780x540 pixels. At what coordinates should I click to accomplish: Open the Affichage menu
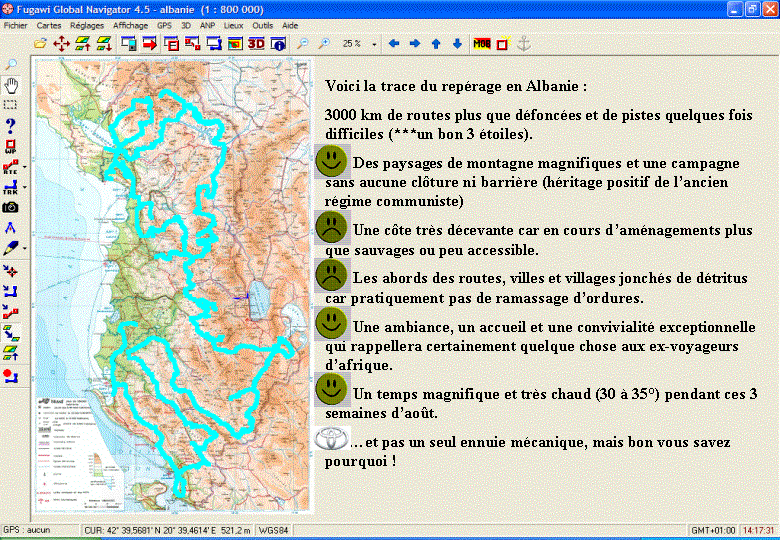tap(130, 25)
